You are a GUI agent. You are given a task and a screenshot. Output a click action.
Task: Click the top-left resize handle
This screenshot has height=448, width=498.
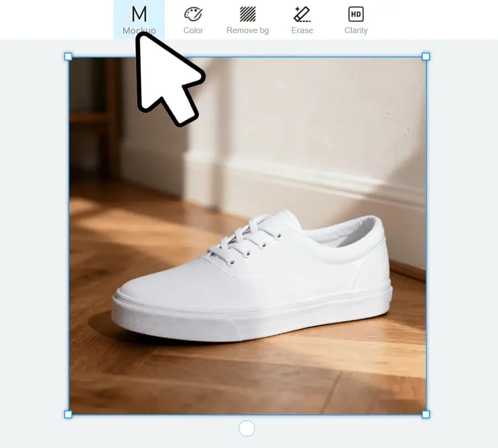coord(69,56)
